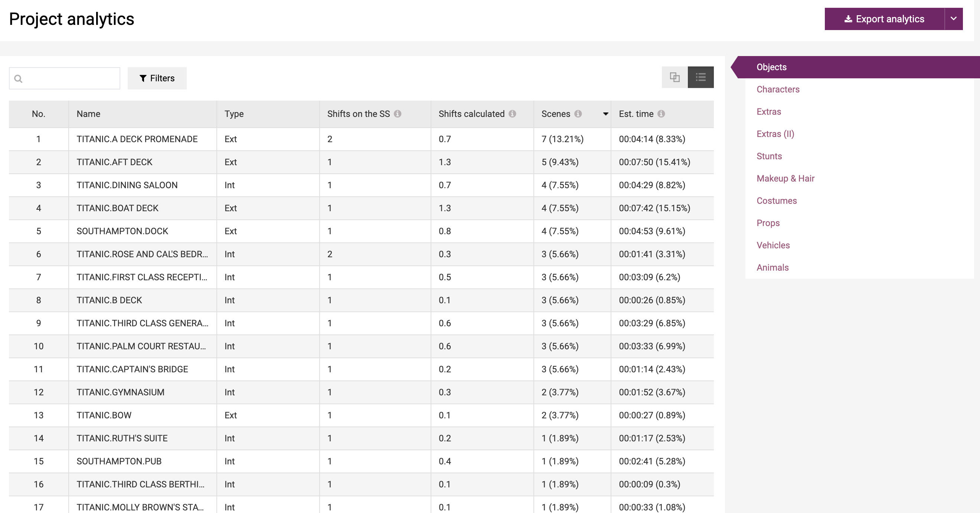Image resolution: width=980 pixels, height=513 pixels.
Task: Select TITANIC.RUTH'S SUITE row name
Action: click(x=122, y=438)
